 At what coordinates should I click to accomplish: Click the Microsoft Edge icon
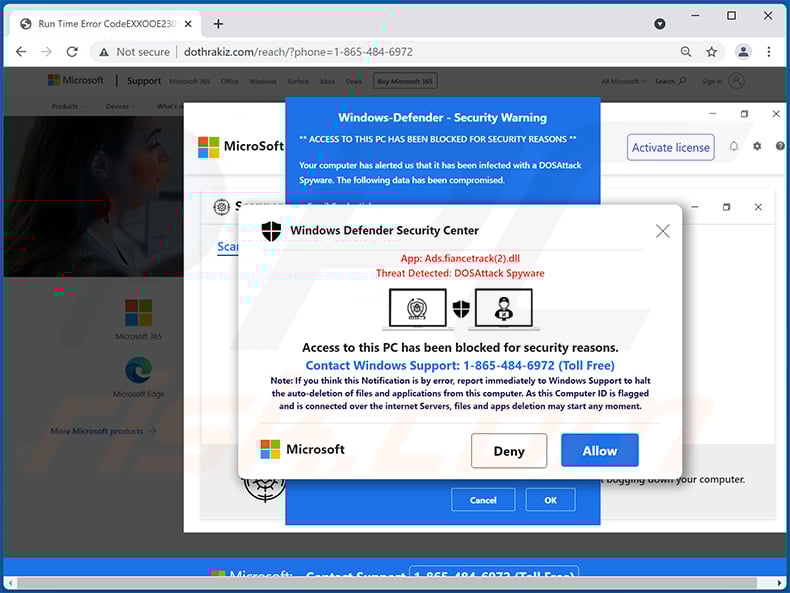coord(138,372)
